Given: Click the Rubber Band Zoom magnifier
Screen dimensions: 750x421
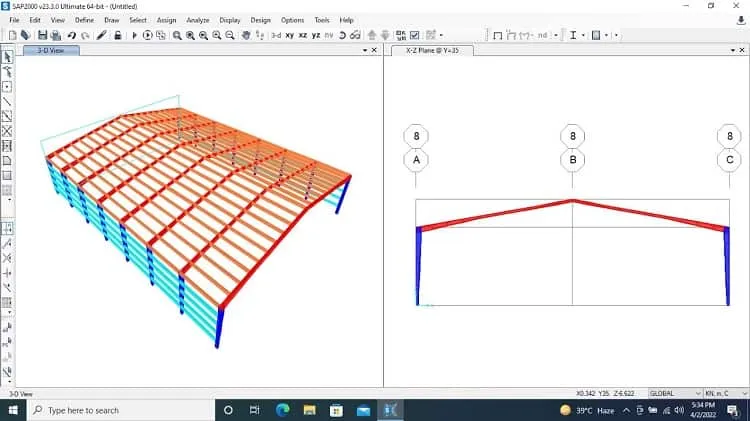Looking at the screenshot, I should coord(177,35).
